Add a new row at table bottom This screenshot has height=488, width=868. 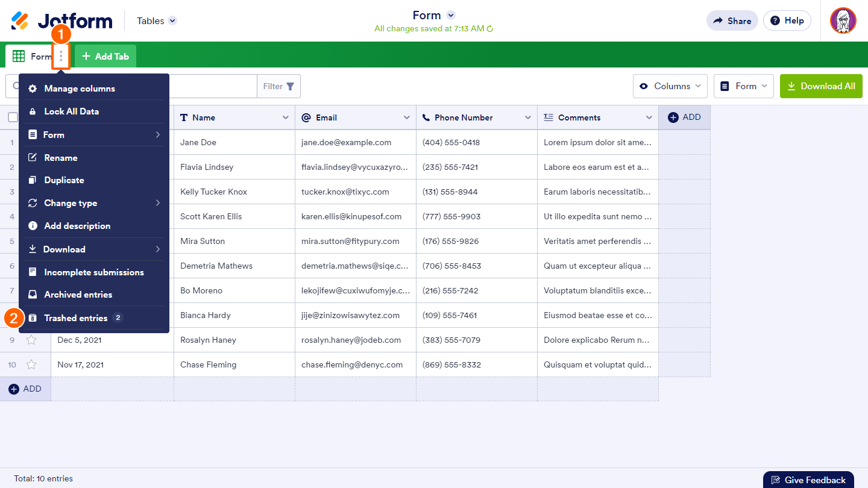point(25,389)
